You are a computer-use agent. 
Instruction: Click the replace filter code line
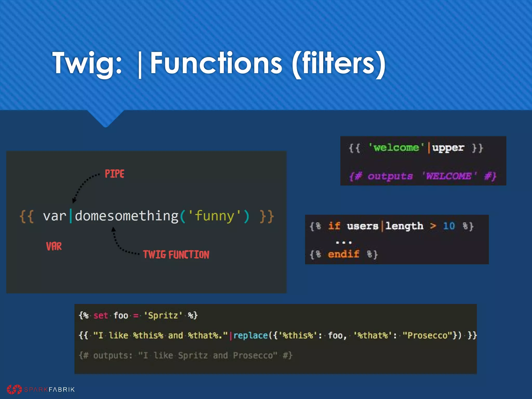tap(278, 335)
